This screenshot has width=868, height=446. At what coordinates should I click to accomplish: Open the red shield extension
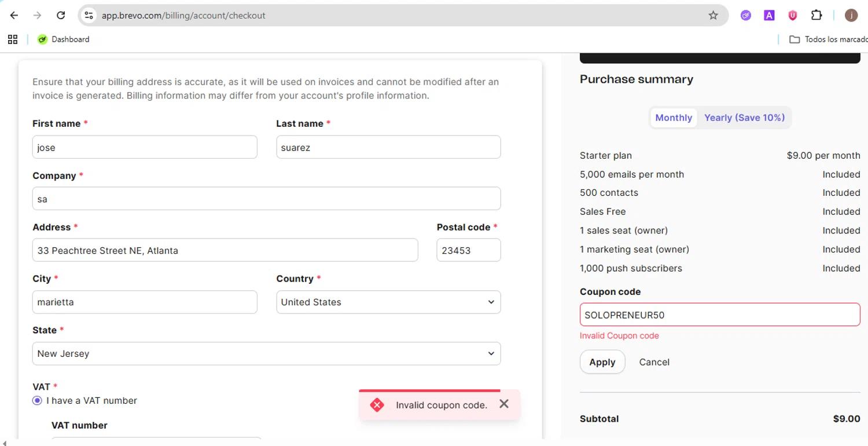pos(793,16)
